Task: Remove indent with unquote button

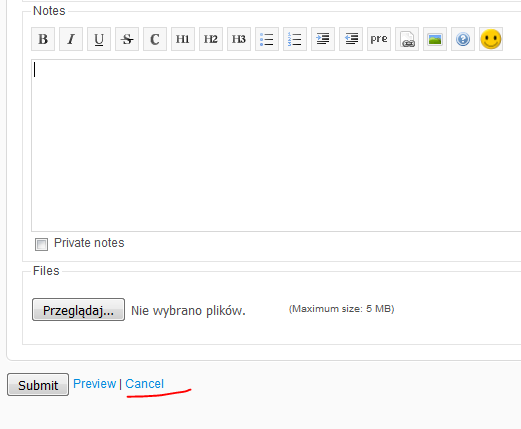Action: [x=351, y=39]
